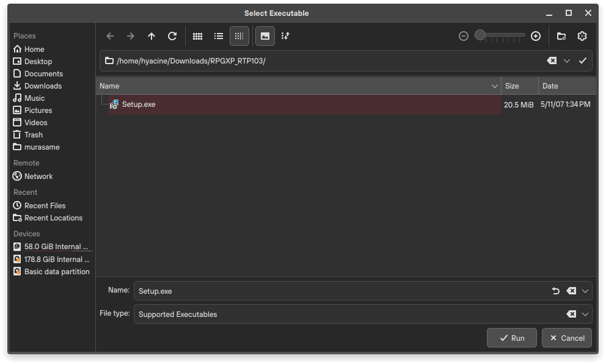Screen dimensions: 606x364
Task: Clear the location path text
Action: (x=551, y=60)
